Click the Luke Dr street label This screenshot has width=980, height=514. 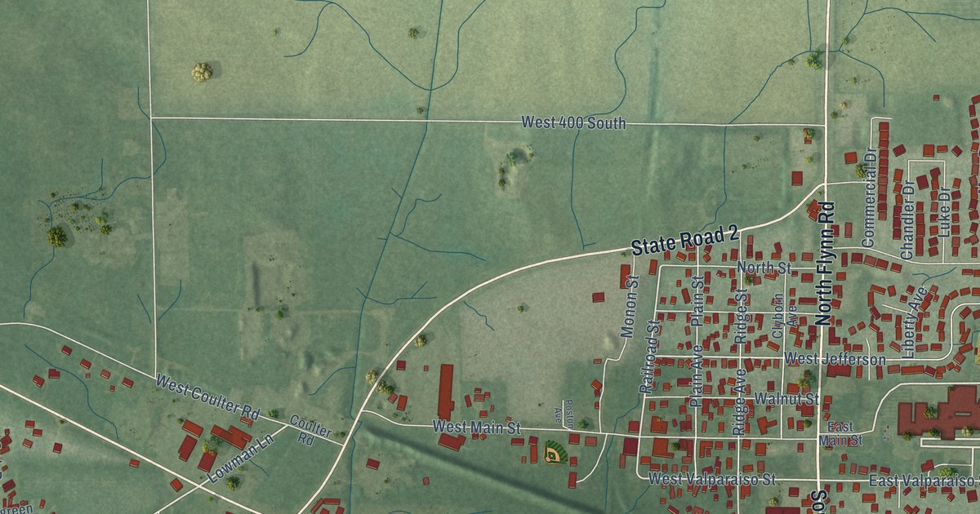coord(945,212)
